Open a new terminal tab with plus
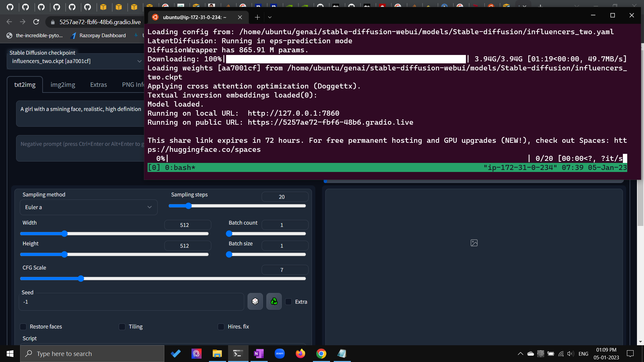 point(257,17)
